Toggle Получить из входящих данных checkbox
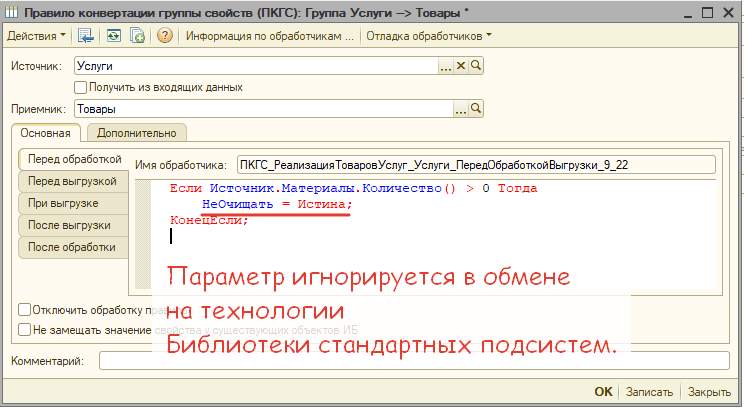This screenshot has width=744, height=408. (x=81, y=87)
